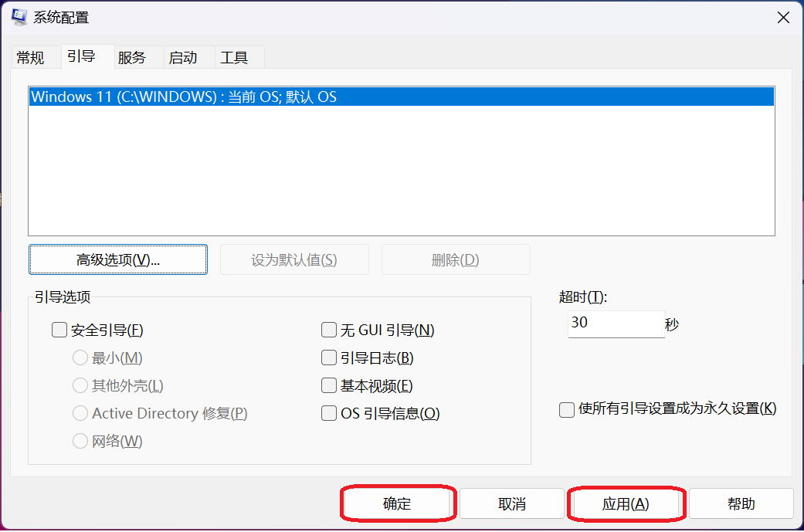
Task: Choose Active Directory 修复(P) radio option
Action: click(80, 413)
